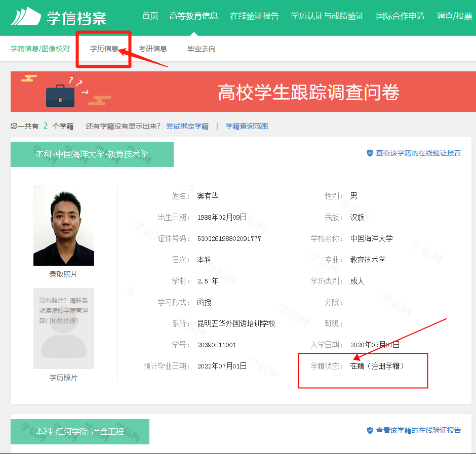Image resolution: width=476 pixels, height=454 pixels.
Task: Click the 学习形式 value 函授
Action: click(x=204, y=302)
